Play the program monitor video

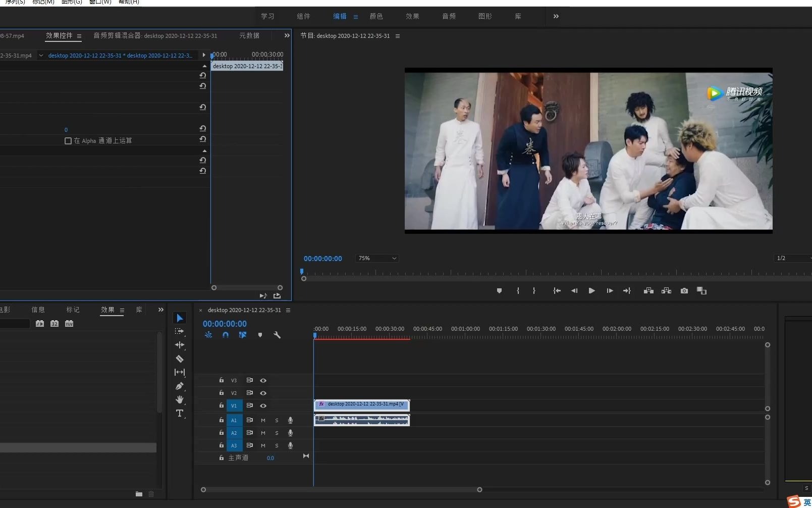pyautogui.click(x=592, y=291)
